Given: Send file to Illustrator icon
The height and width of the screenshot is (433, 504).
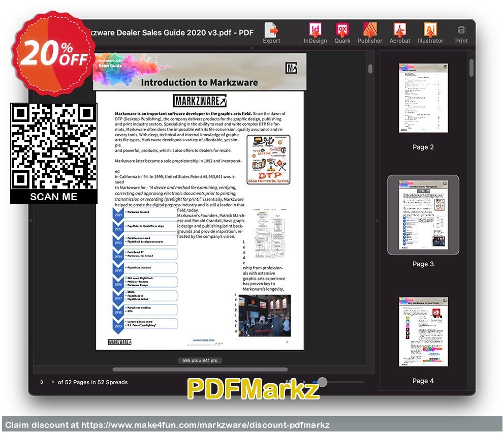Looking at the screenshot, I should coord(430,33).
